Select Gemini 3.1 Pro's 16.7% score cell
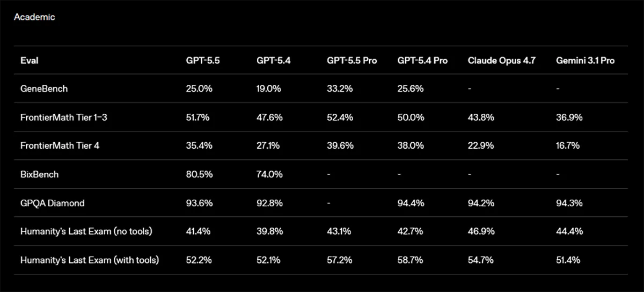644x292 pixels. (x=568, y=145)
